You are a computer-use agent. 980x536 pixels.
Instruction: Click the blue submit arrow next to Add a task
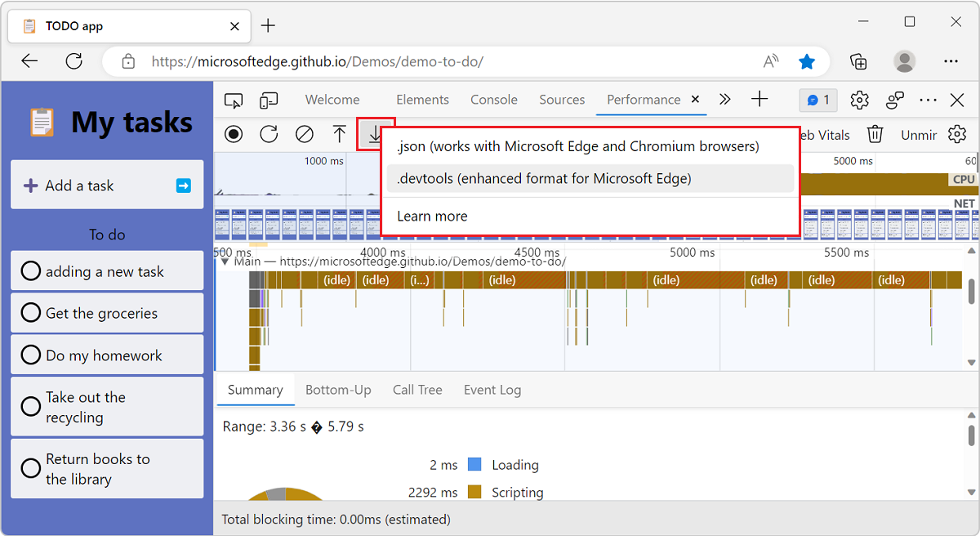click(184, 185)
